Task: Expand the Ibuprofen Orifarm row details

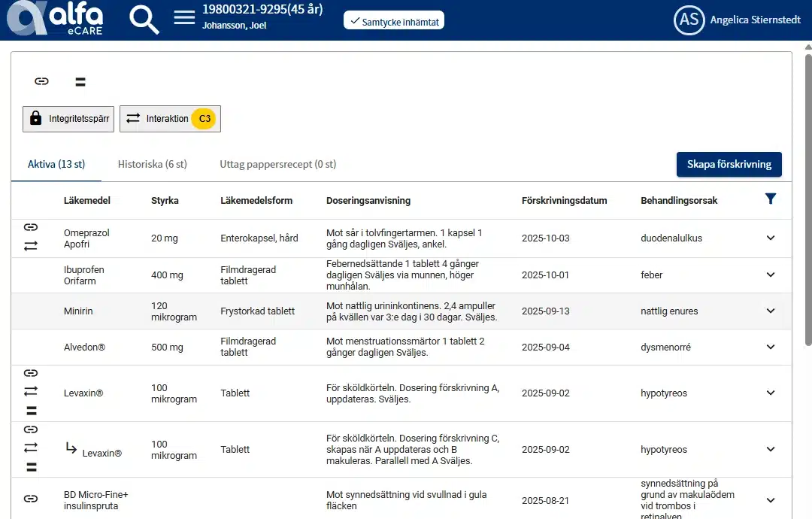Action: [770, 275]
